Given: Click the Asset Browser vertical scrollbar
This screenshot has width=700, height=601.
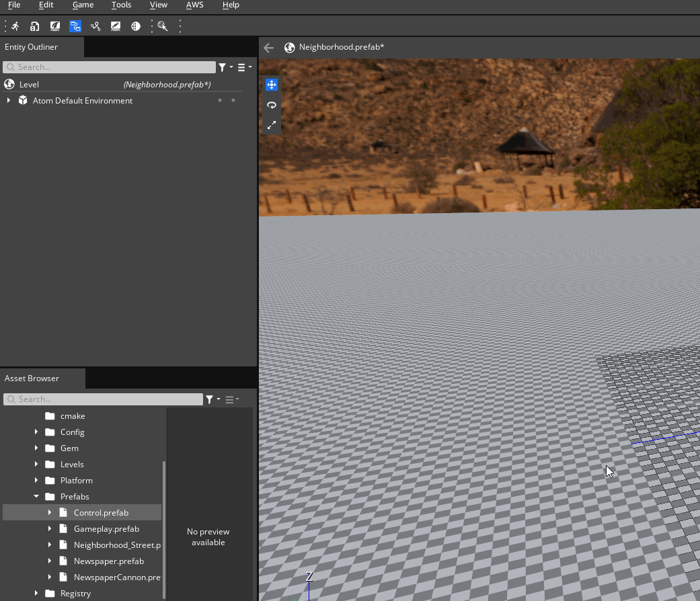Looking at the screenshot, I should (164, 530).
